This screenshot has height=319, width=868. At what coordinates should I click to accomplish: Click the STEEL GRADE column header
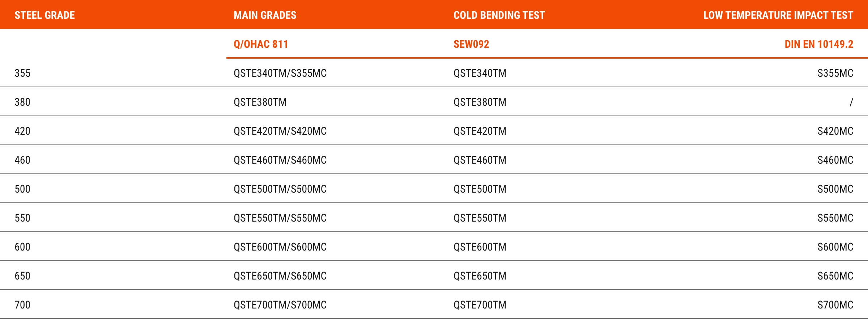pos(44,15)
